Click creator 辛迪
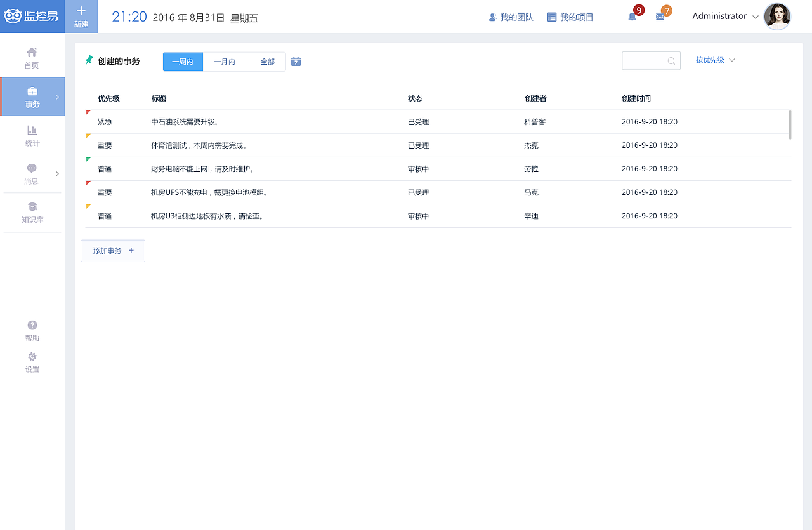Viewport: 812px width, 530px height. pos(531,216)
